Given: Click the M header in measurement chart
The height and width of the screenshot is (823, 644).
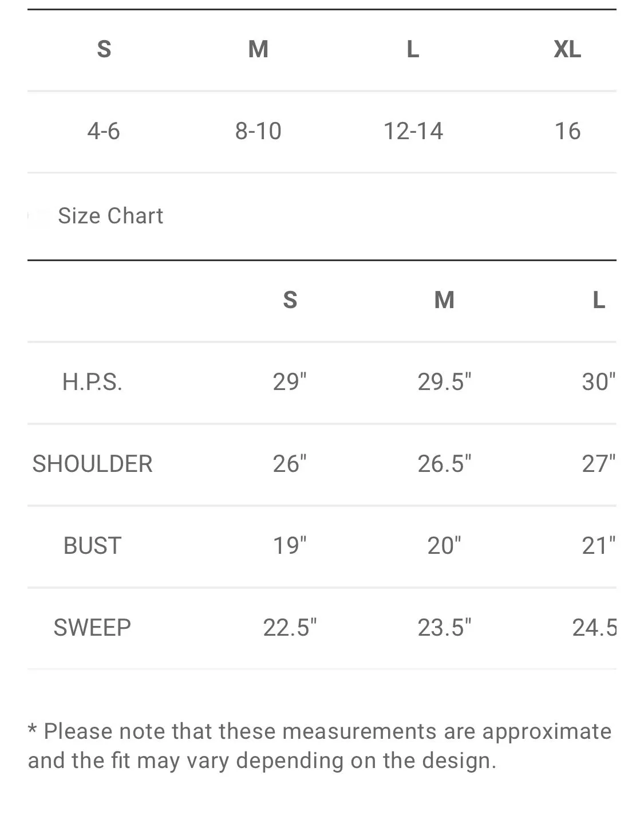Looking at the screenshot, I should (444, 300).
